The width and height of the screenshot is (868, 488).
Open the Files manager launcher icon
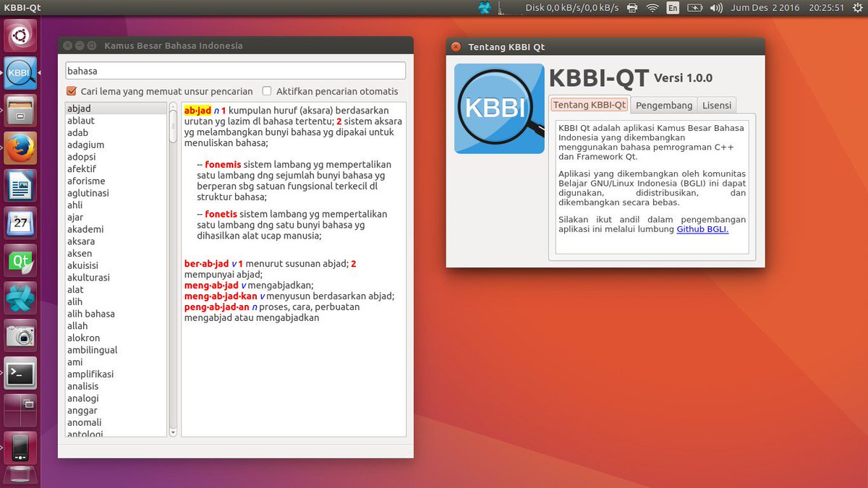tap(20, 111)
